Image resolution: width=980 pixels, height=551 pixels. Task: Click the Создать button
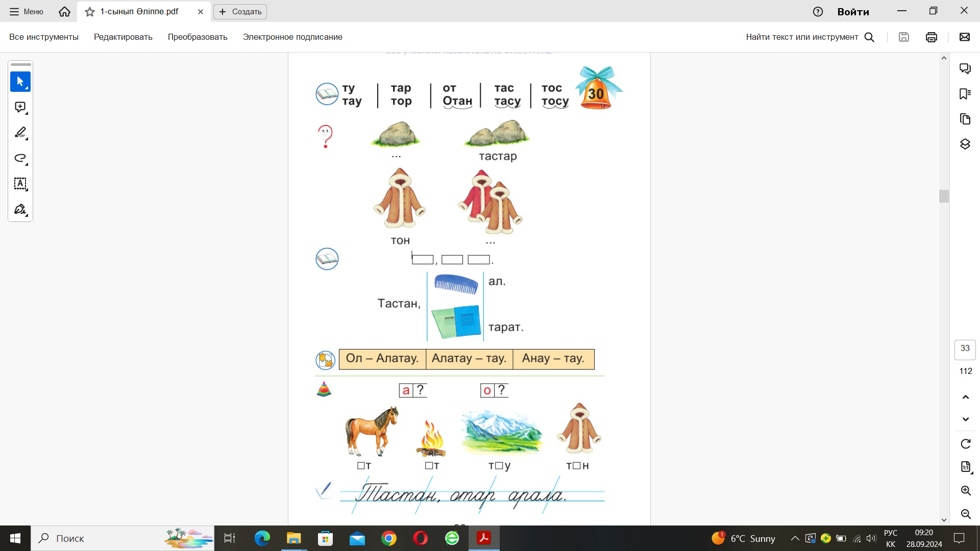(240, 12)
